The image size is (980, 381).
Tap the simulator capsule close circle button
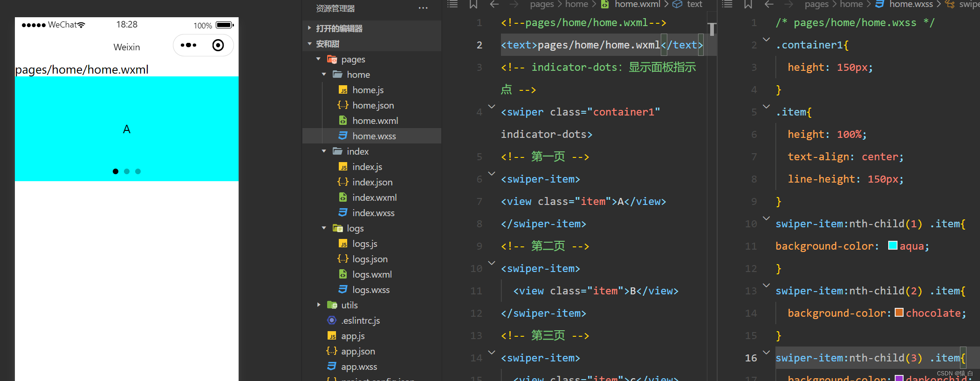point(218,45)
